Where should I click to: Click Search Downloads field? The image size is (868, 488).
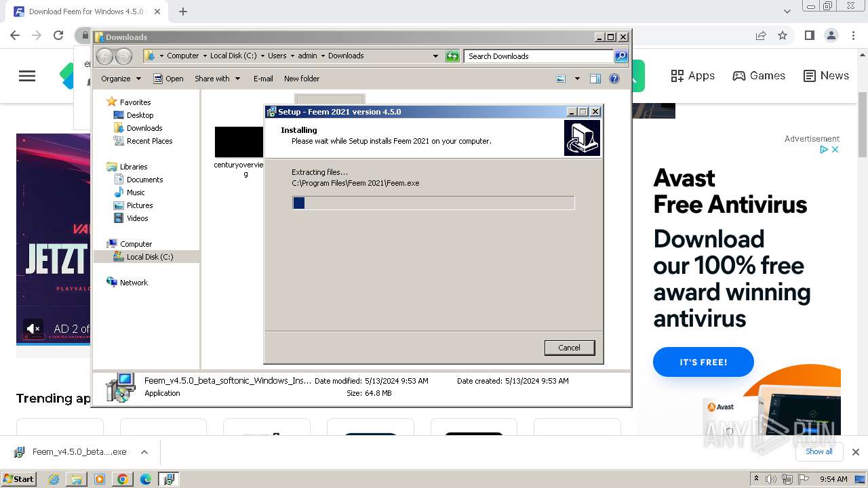539,56
